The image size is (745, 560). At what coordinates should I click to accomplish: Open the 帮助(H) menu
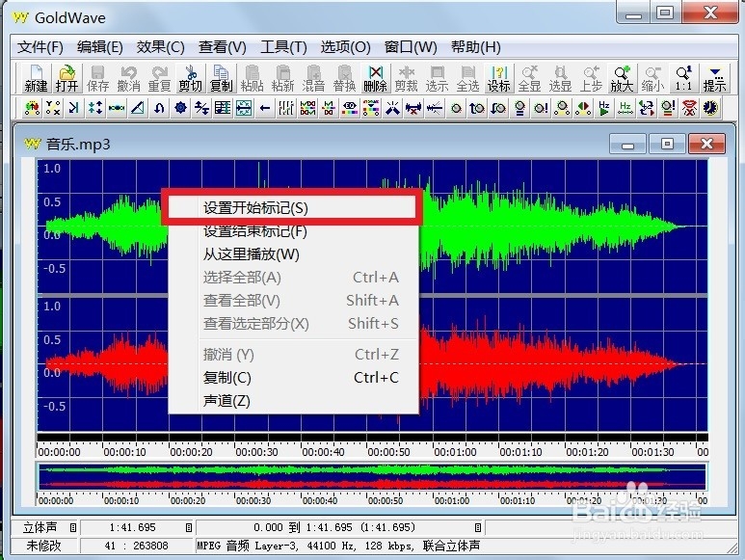(475, 47)
